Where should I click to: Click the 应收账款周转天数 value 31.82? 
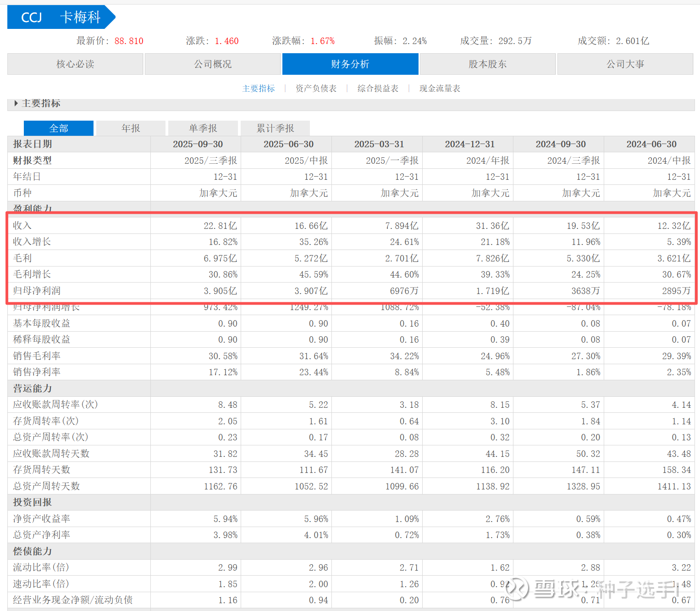(226, 454)
